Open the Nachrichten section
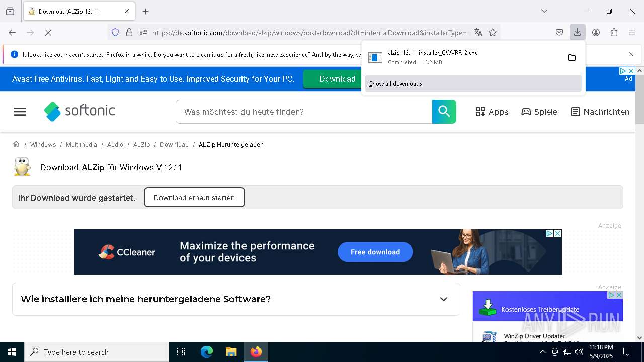This screenshot has width=644, height=362. (x=600, y=112)
